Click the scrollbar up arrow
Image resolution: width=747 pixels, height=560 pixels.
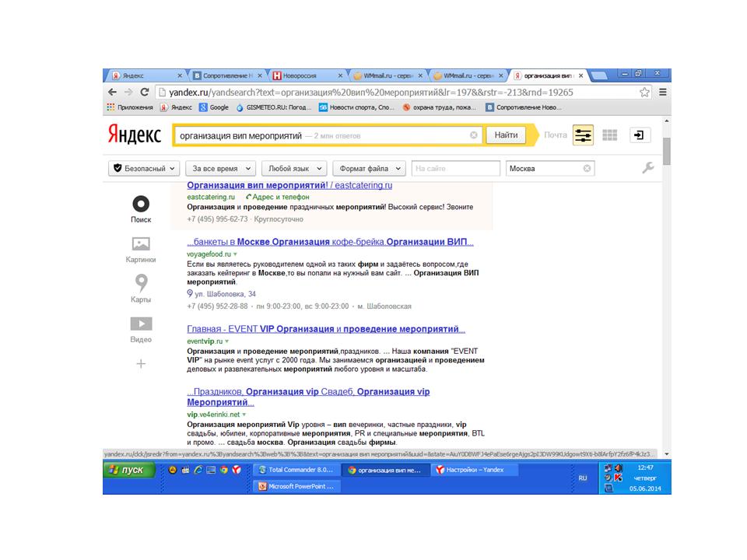(x=667, y=121)
